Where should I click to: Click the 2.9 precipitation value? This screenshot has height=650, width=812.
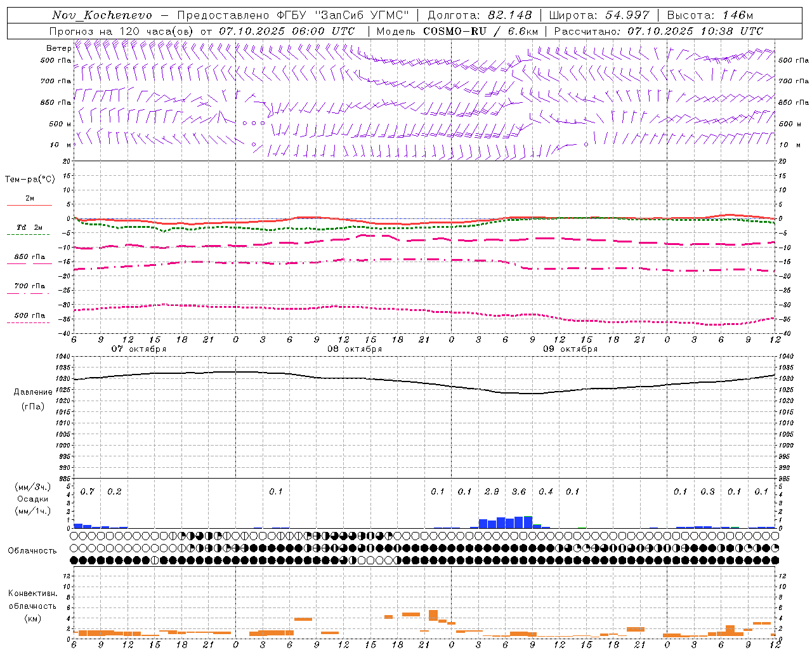click(x=492, y=491)
